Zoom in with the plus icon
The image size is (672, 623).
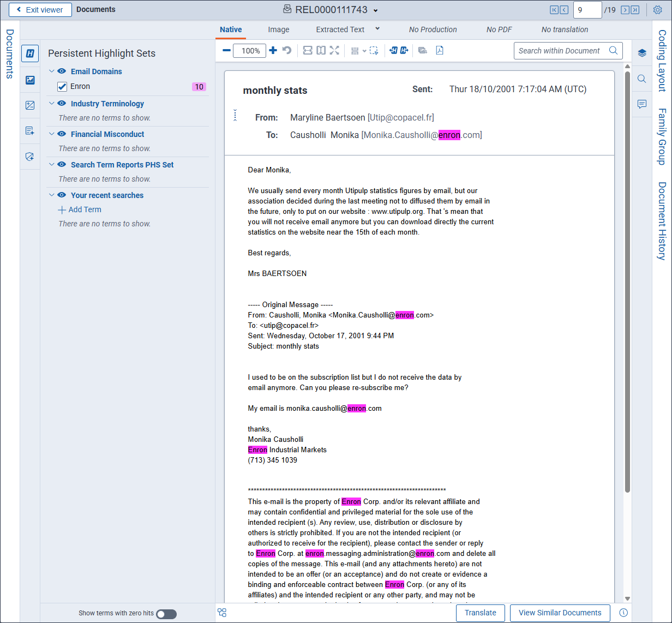pyautogui.click(x=273, y=51)
